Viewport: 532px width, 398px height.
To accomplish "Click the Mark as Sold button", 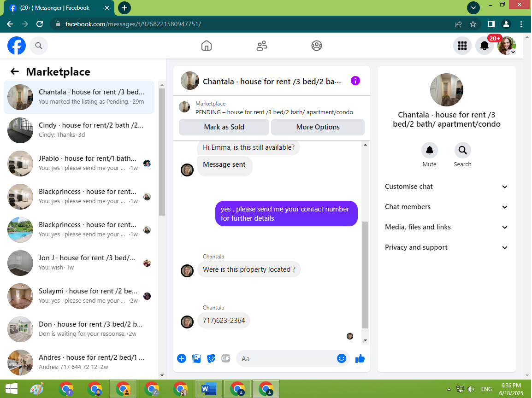I will click(224, 127).
